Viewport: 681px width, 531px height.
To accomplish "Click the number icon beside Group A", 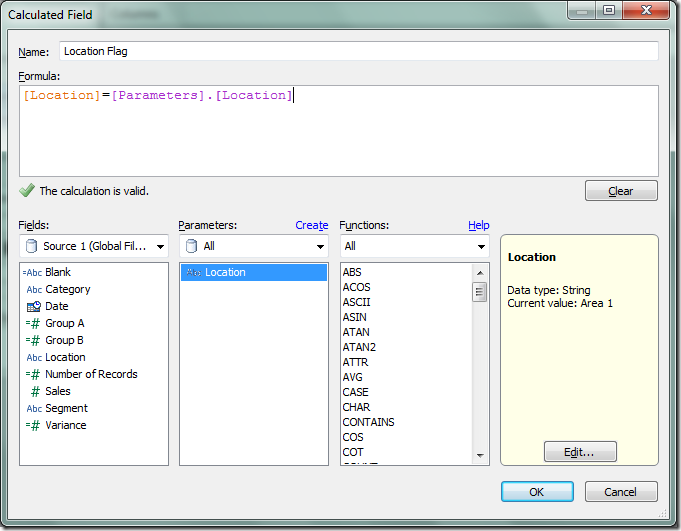I will (33, 323).
